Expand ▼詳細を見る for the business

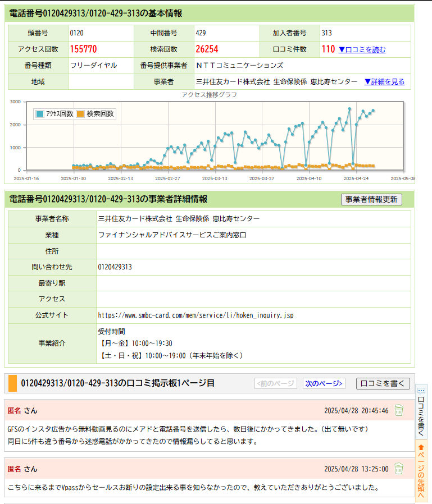384,81
